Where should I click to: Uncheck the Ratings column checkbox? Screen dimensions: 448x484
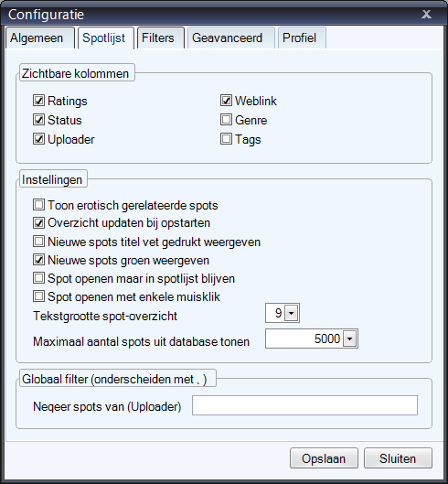point(38,101)
